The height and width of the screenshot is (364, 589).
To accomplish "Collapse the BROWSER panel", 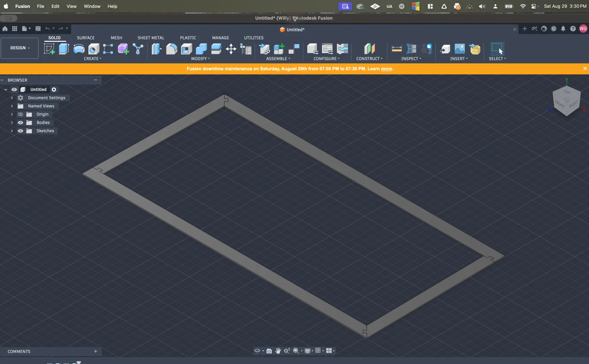I will point(95,80).
